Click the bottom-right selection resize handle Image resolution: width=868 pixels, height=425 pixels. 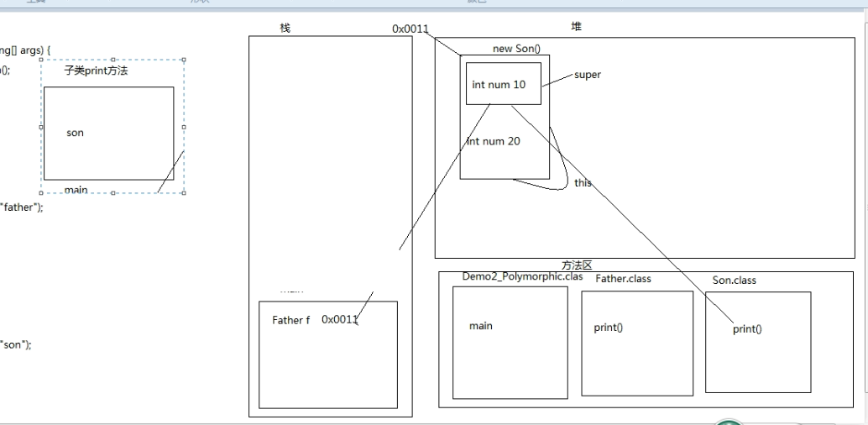(184, 193)
